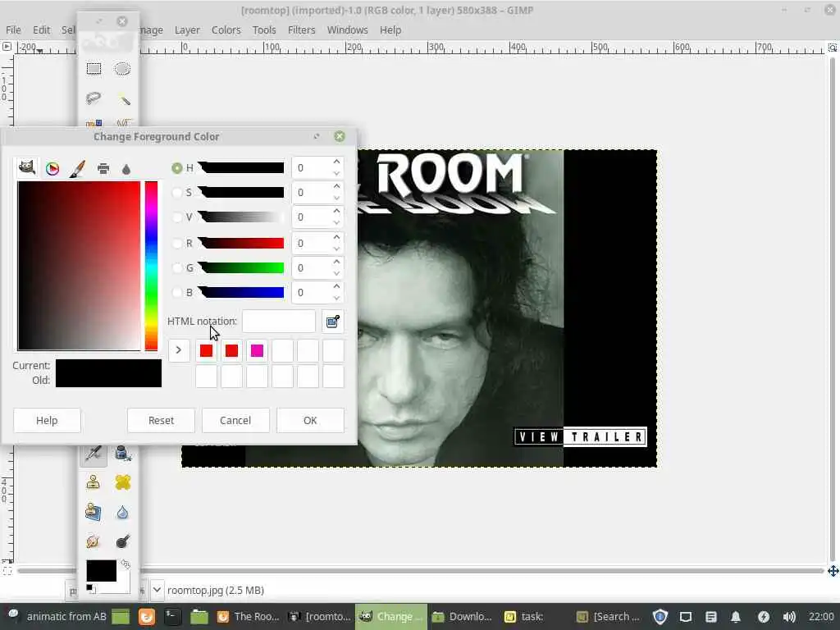Select the G green radio button
The width and height of the screenshot is (840, 630).
pyautogui.click(x=177, y=268)
